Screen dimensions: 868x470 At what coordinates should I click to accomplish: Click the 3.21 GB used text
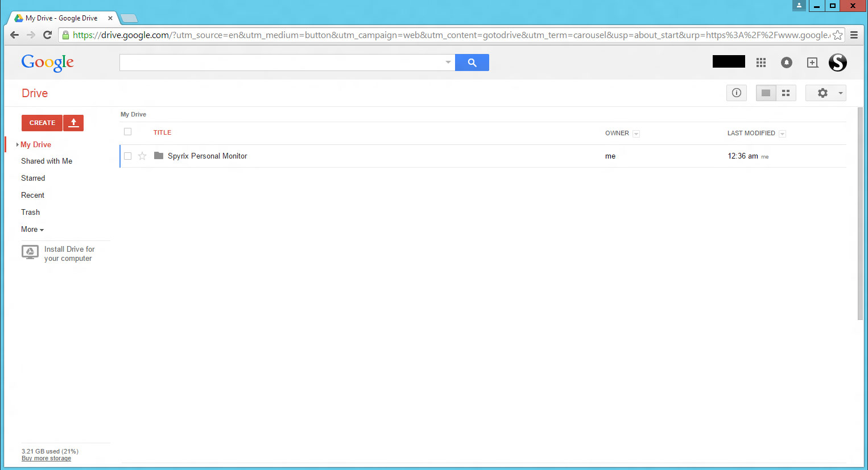click(50, 451)
